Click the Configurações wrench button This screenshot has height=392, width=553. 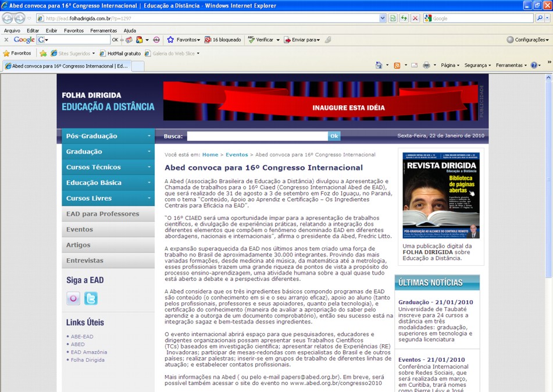coord(527,40)
